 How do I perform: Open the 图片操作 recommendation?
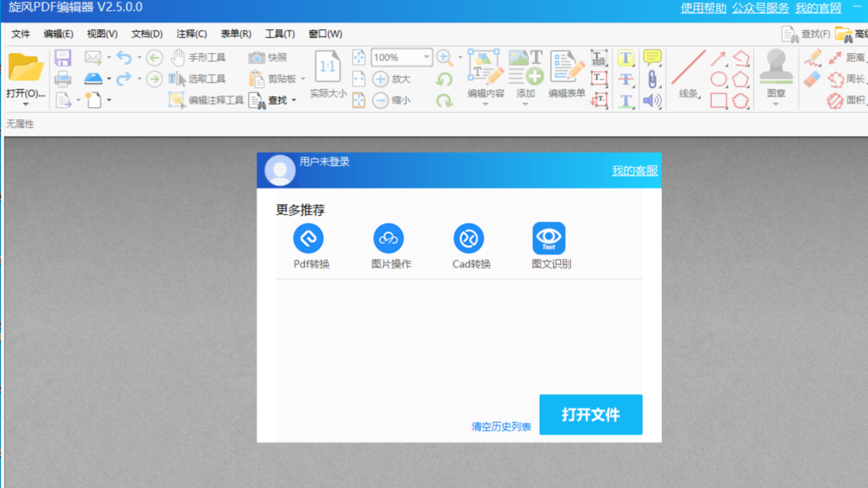point(390,247)
